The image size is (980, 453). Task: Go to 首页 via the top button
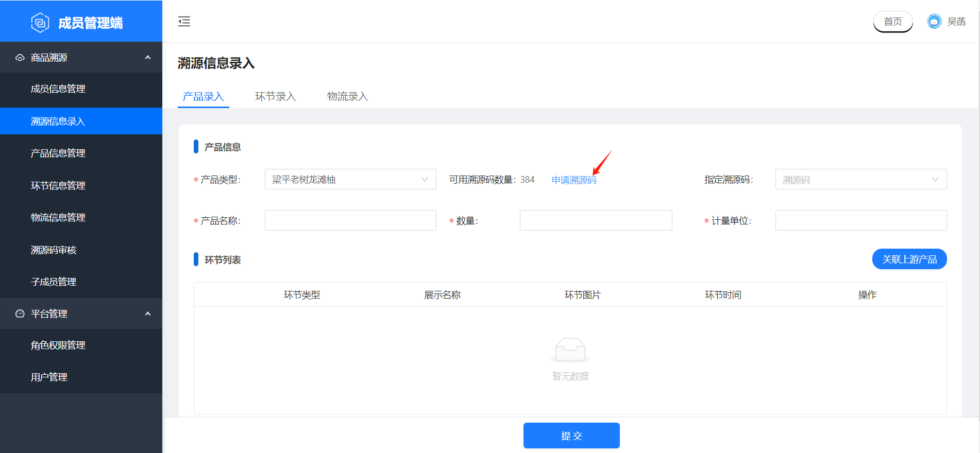click(x=892, y=22)
